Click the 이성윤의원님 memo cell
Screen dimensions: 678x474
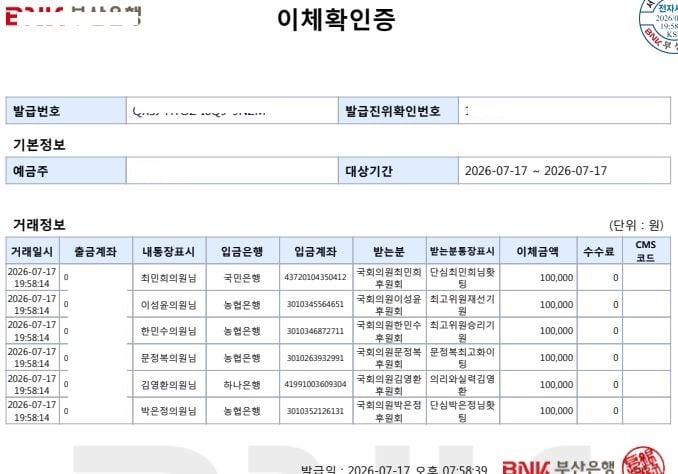pos(169,304)
